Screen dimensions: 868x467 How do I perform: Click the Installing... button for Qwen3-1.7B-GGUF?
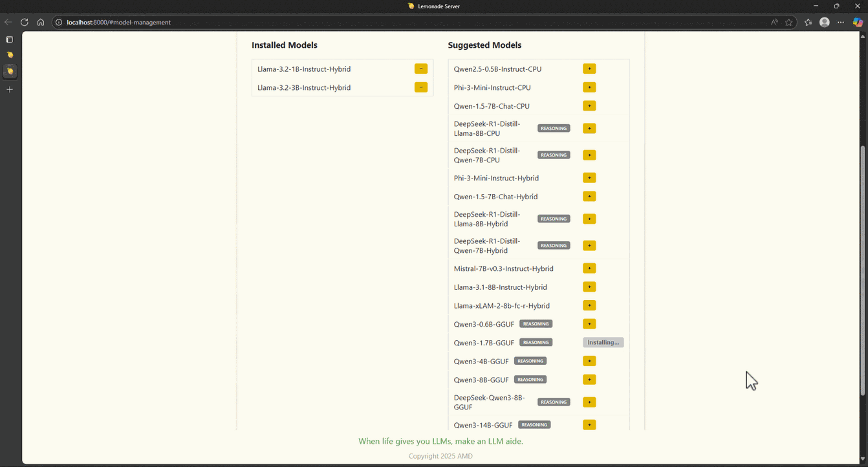click(603, 343)
